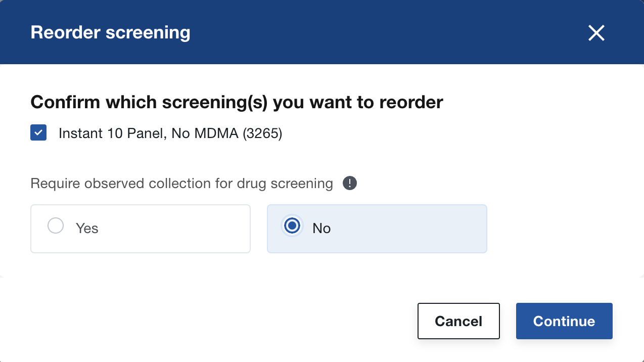Screen dimensions: 644x362
Task: Click the 'No' text label
Action: [321, 229]
